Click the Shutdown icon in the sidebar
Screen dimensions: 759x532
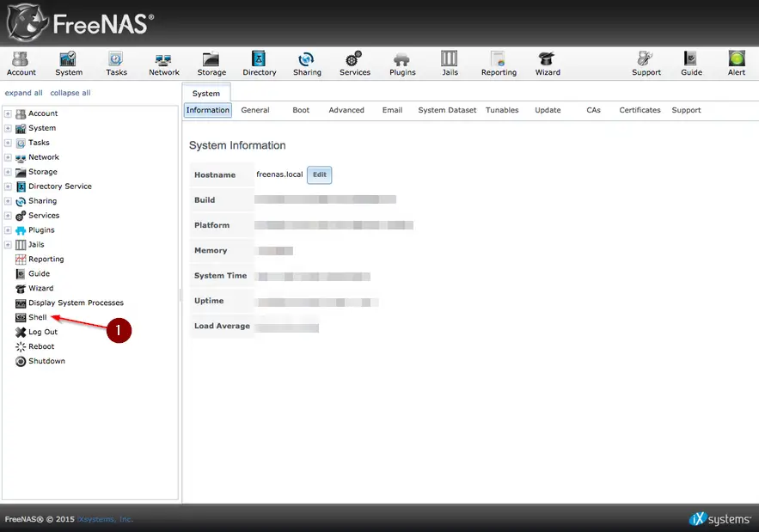coord(21,361)
